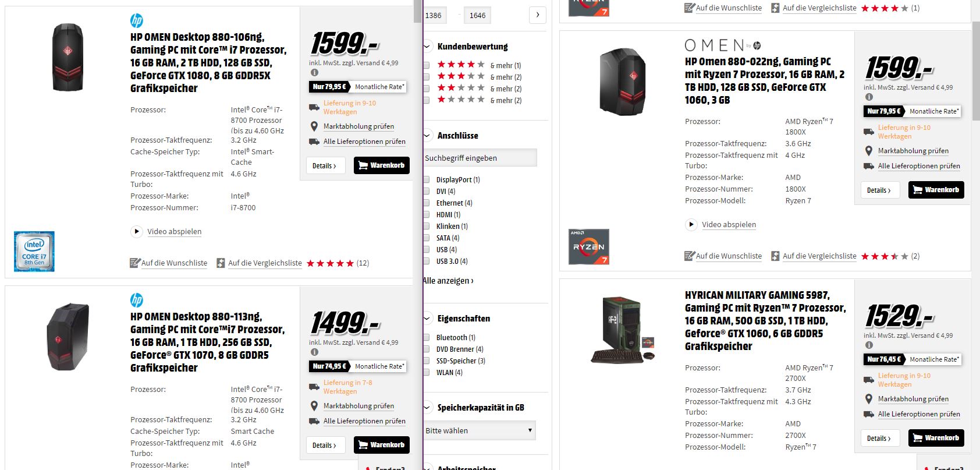Click the map pin icon for Hyrican Military Gaming 5987
Image resolution: width=980 pixels, height=470 pixels.
[869, 399]
